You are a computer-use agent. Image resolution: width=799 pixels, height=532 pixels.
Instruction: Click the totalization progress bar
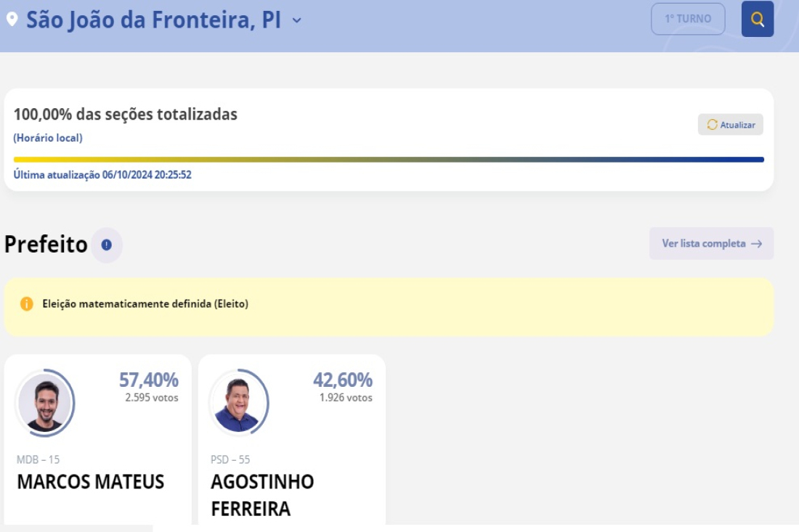click(x=389, y=160)
